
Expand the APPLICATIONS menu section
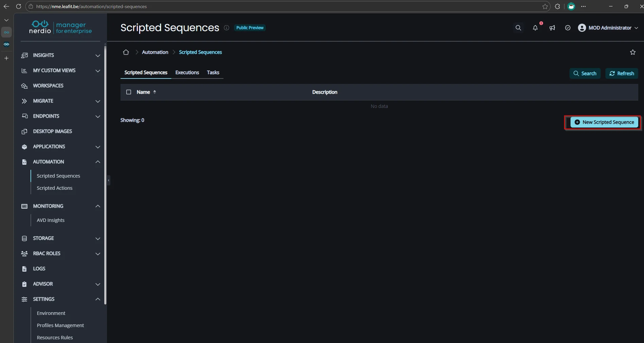coord(98,147)
